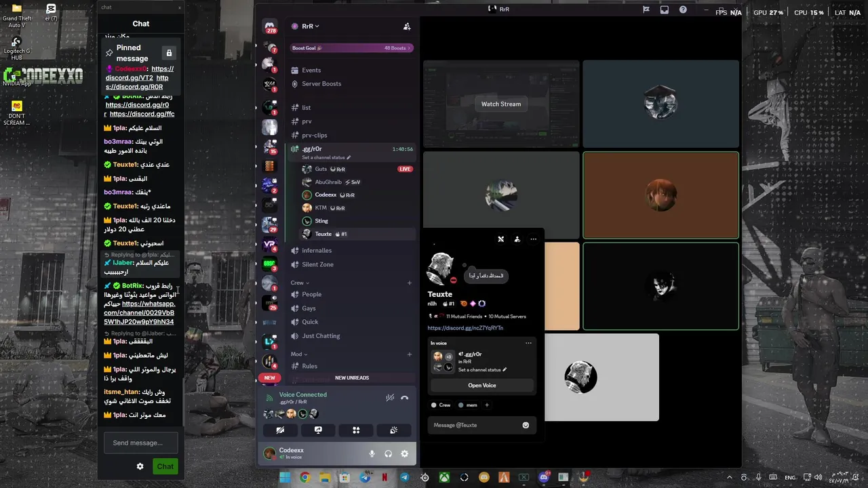The image size is (868, 488).
Task: Collapse the Crew channel category
Action: (300, 283)
